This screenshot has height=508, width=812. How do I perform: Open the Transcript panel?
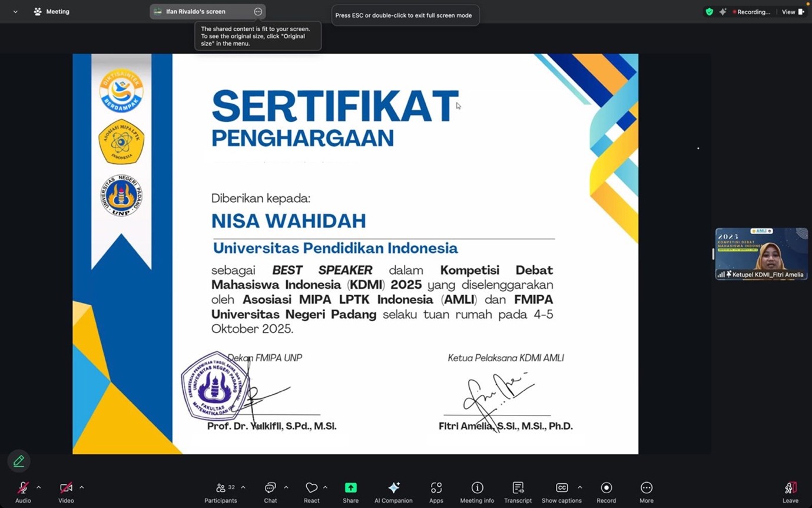[518, 491]
